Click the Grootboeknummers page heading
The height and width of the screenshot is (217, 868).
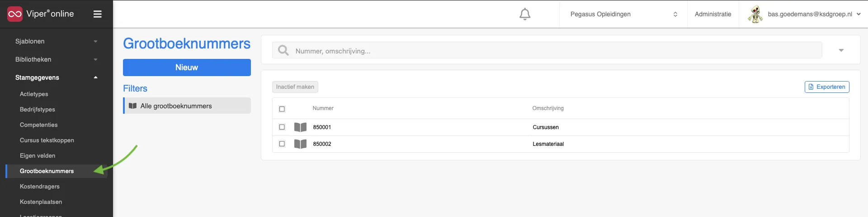(x=187, y=43)
